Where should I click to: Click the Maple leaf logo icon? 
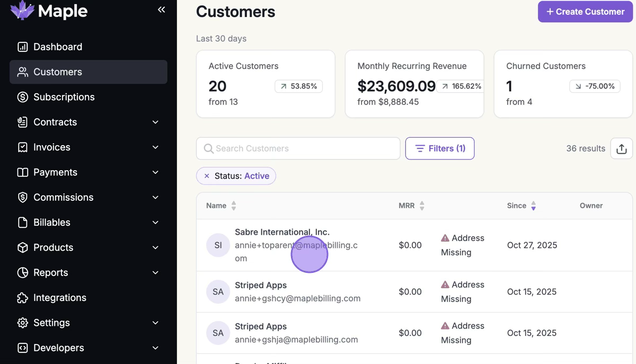(22, 10)
